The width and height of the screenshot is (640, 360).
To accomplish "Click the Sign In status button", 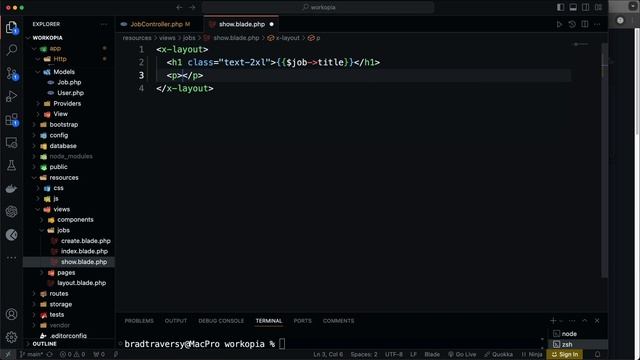I will click(x=565, y=354).
